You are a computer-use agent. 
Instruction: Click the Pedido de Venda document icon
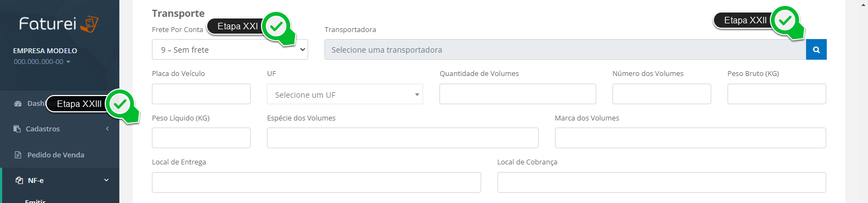[x=17, y=155]
